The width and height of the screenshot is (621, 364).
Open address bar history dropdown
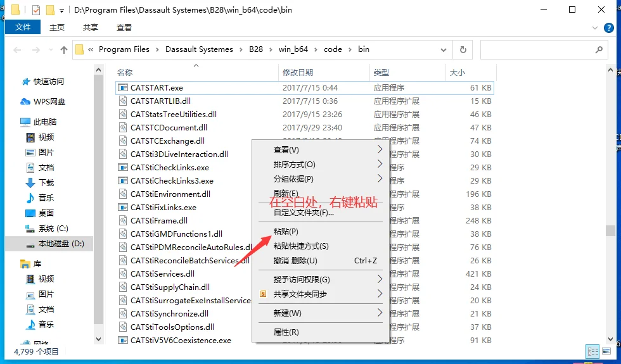point(444,50)
